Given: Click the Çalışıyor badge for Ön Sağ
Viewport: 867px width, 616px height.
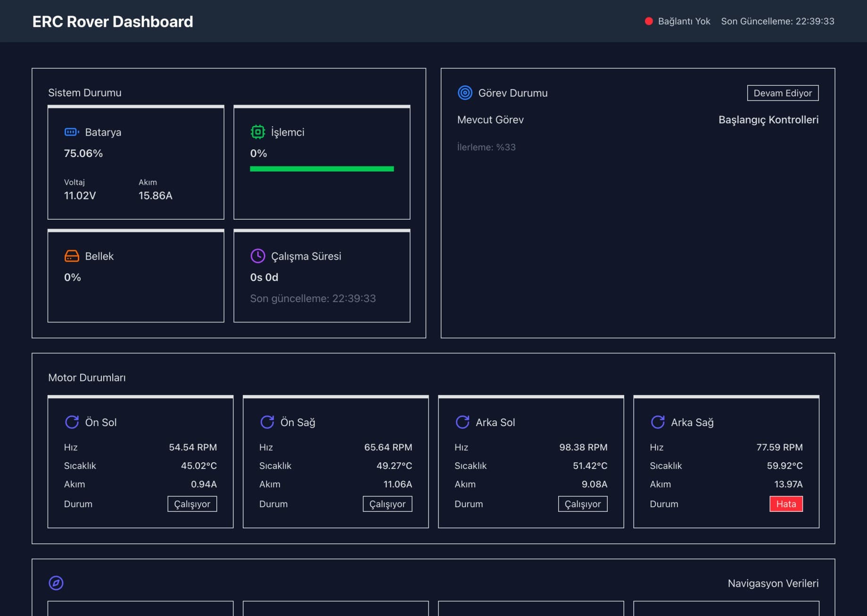Looking at the screenshot, I should [x=387, y=504].
